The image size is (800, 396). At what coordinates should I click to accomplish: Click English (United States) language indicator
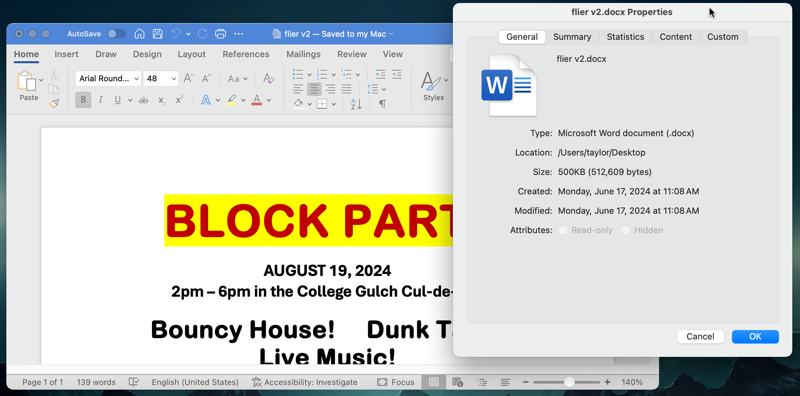click(195, 382)
